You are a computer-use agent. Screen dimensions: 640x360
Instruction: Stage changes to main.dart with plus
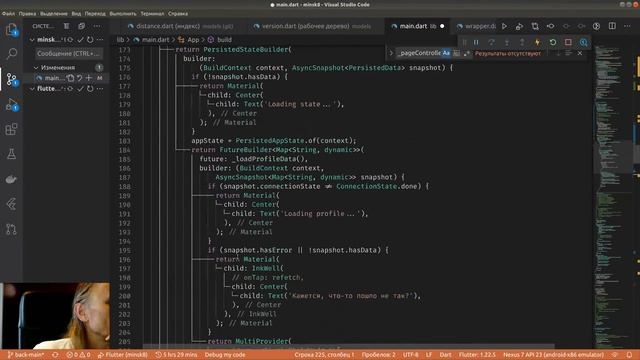89,78
